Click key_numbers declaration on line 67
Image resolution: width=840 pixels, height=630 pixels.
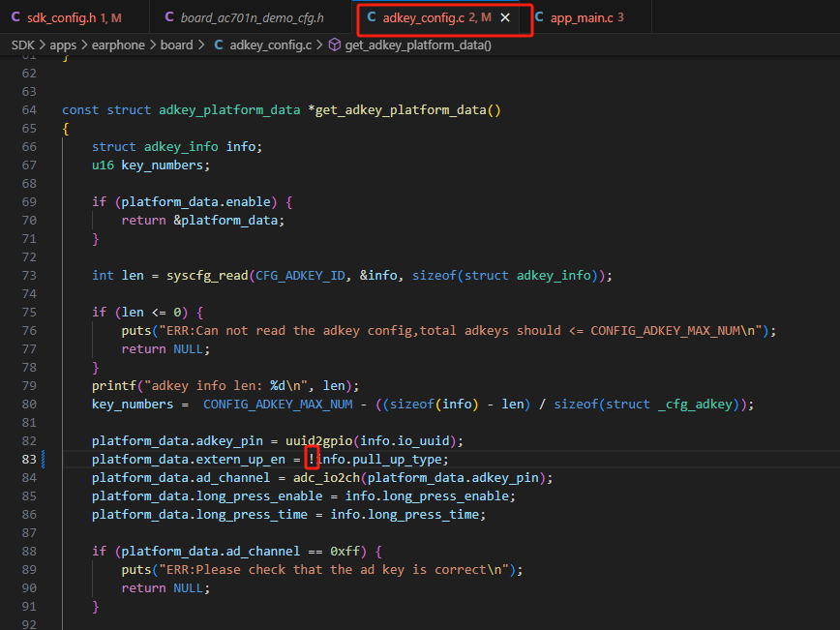point(162,165)
